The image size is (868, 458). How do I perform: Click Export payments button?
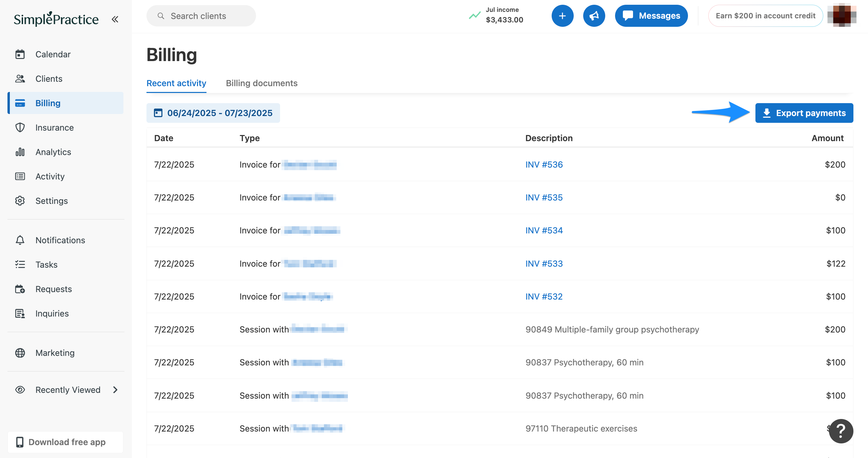pos(804,113)
